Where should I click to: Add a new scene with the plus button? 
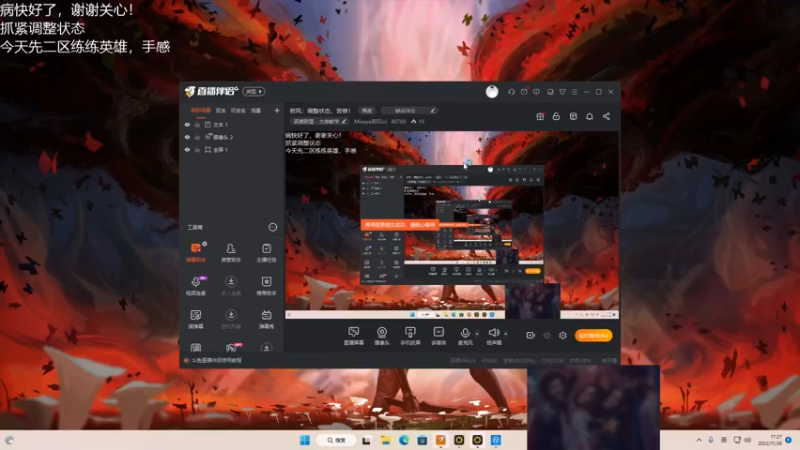pos(277,110)
